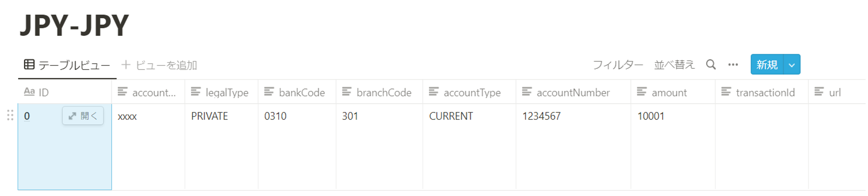
Task: Click the table view grid icon
Action: tap(29, 64)
